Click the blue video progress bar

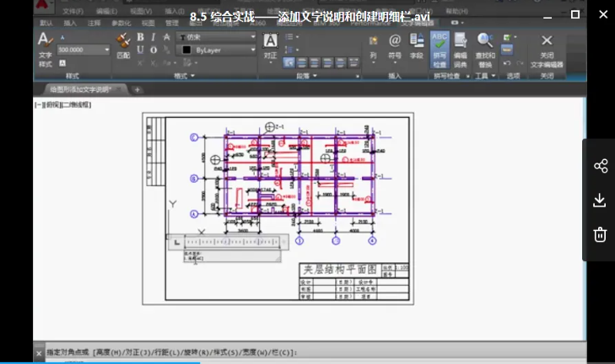[100, 363]
